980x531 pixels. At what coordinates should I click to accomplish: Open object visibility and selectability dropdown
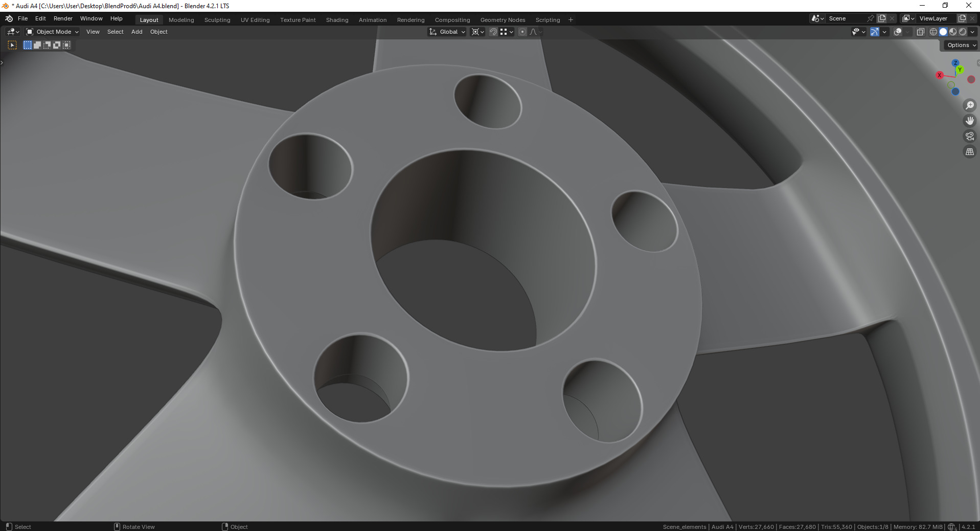point(858,32)
